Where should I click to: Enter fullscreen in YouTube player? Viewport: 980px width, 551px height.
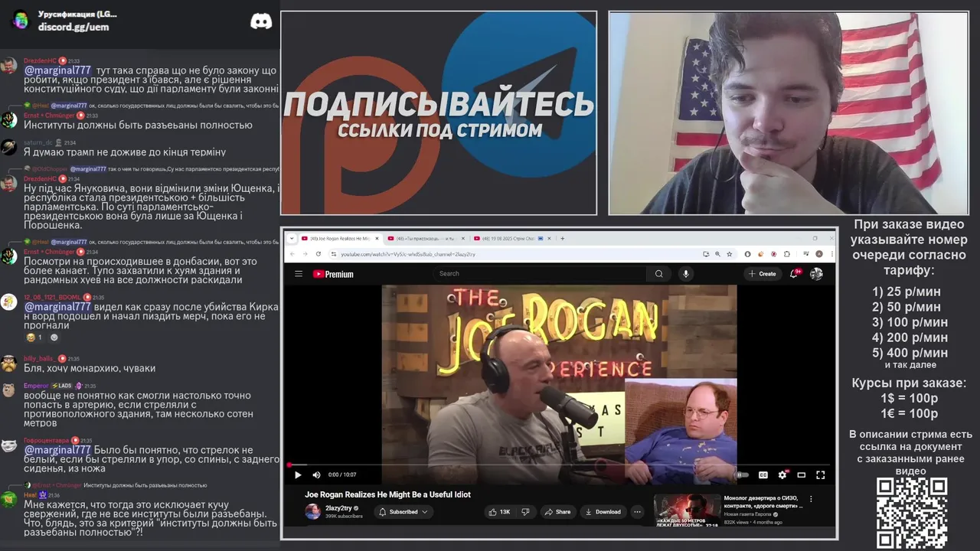pyautogui.click(x=821, y=474)
